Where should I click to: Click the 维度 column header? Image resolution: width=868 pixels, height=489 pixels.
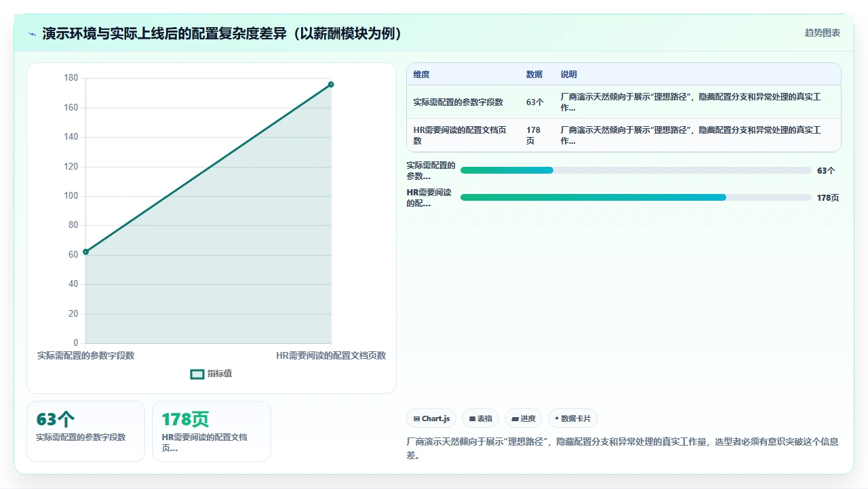point(421,75)
